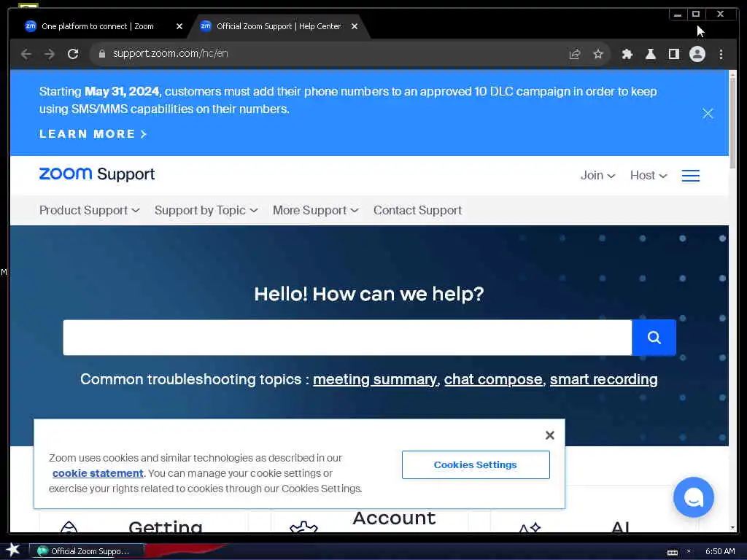Select the Official Zoom Support tab
747x560 pixels.
tap(279, 26)
